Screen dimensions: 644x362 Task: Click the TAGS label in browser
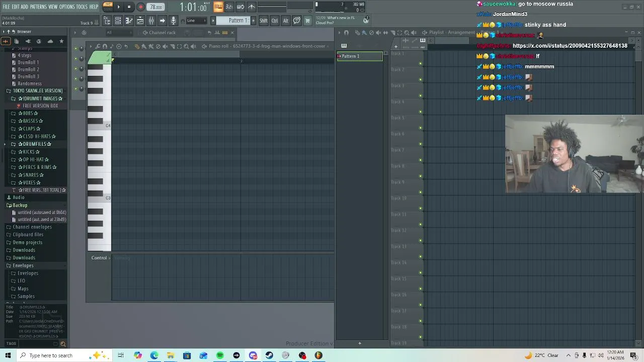tap(11, 344)
